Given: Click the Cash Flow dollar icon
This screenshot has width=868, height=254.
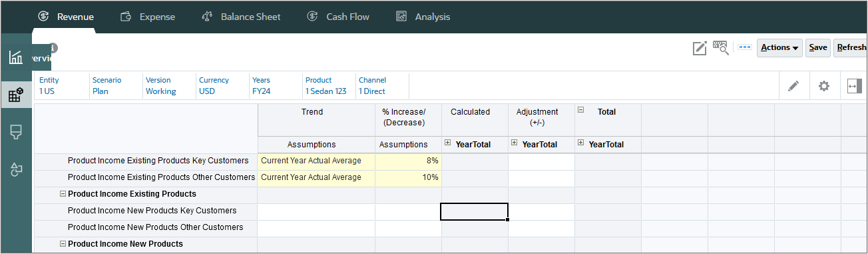Looking at the screenshot, I should [x=312, y=17].
